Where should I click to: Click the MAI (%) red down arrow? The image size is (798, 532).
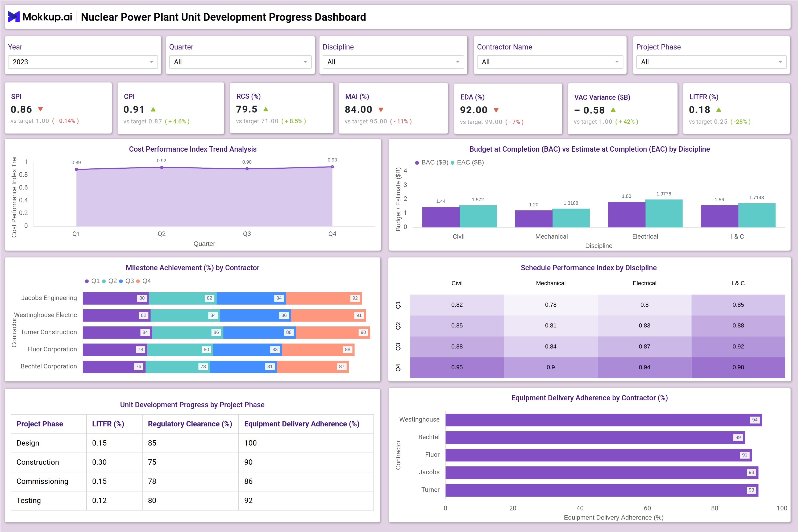click(x=381, y=110)
